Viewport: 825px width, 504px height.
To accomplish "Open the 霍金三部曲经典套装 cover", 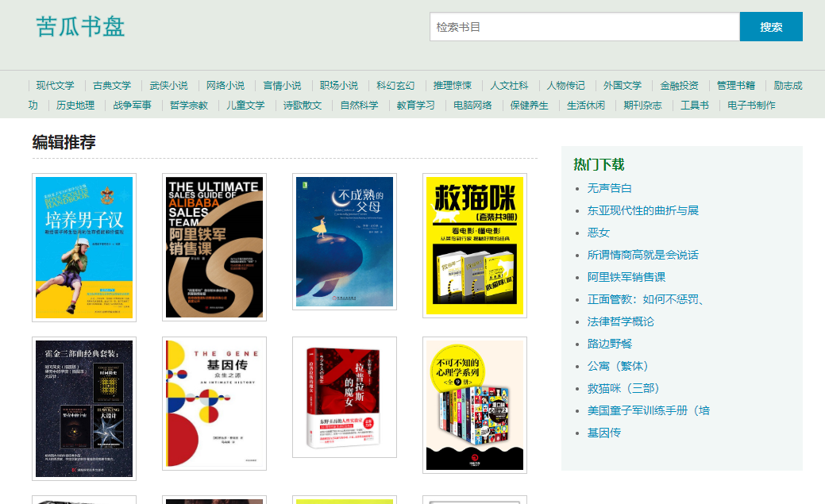I will pos(84,409).
